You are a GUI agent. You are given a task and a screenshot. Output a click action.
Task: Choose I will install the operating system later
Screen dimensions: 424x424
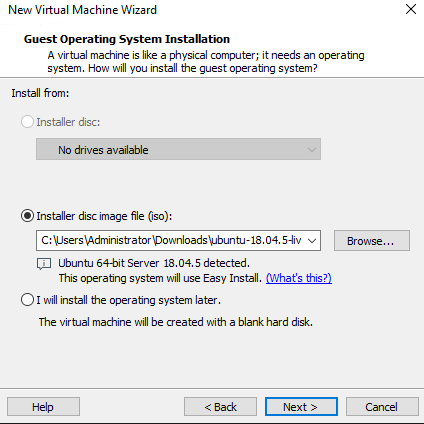tap(27, 300)
